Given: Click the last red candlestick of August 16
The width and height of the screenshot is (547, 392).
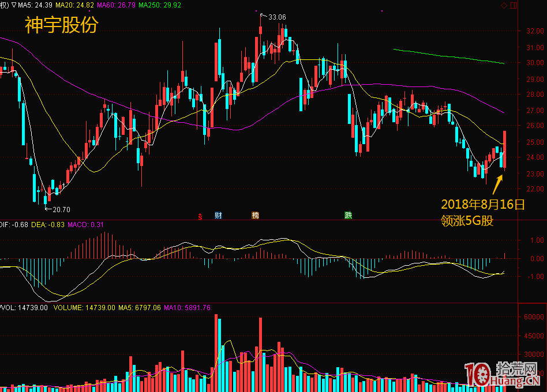Looking at the screenshot, I should (504, 150).
